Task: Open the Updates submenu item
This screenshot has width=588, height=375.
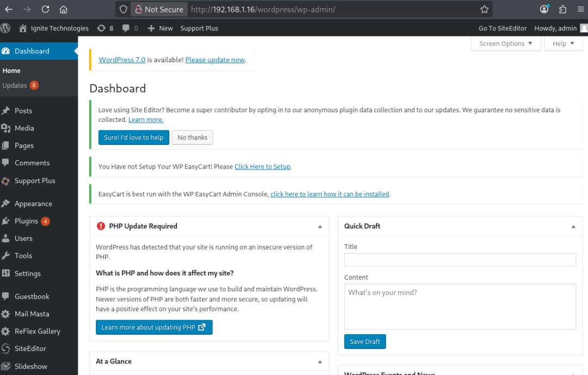Action: (20, 85)
